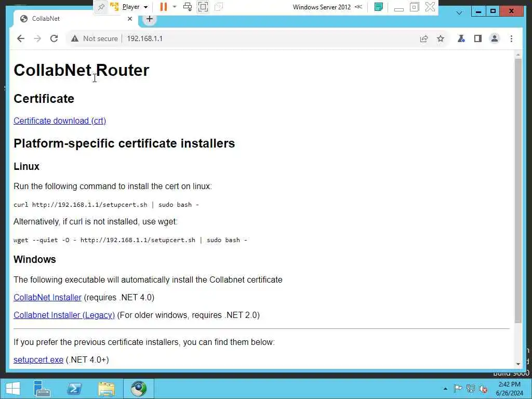Open the tab search chevron
Viewport: 532px width, 399px height.
(x=459, y=13)
